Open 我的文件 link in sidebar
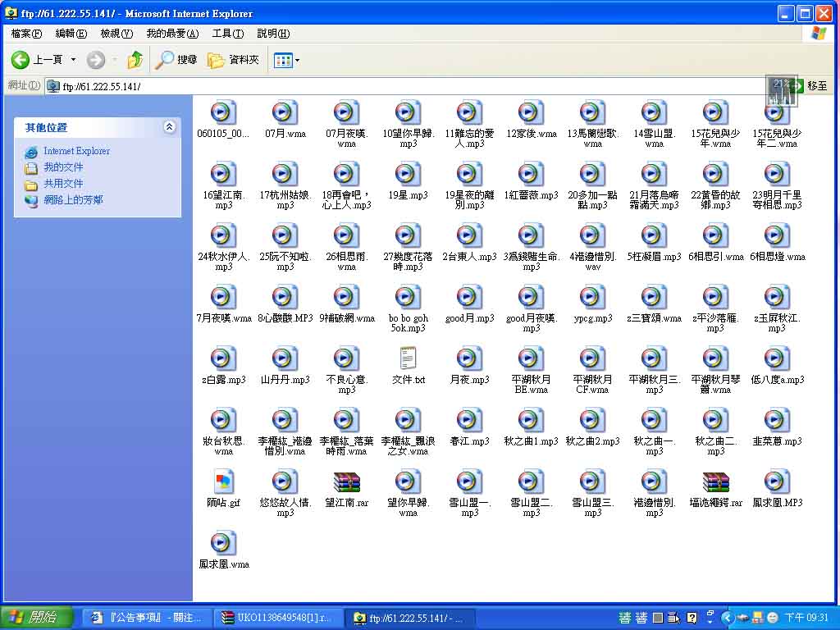The height and width of the screenshot is (630, 840). pyautogui.click(x=63, y=167)
